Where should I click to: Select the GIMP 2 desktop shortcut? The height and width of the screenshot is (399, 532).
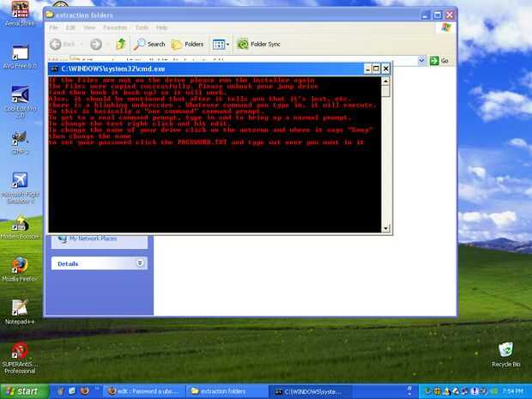coord(20,142)
